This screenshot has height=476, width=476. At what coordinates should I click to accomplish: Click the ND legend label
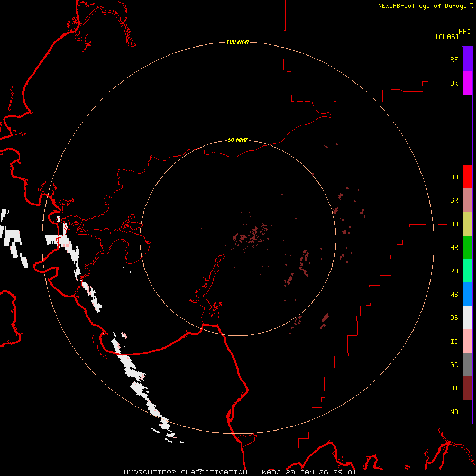(454, 411)
